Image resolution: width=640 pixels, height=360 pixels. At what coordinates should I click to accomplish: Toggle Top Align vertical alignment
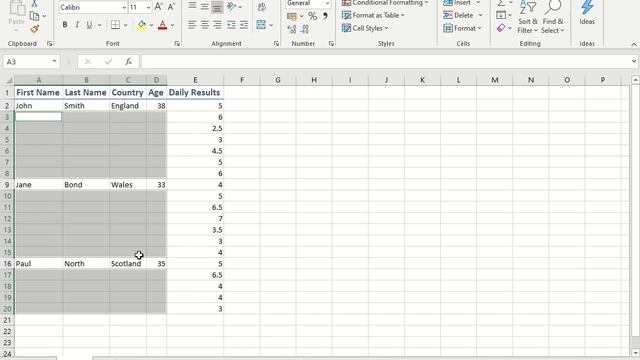click(192, 7)
